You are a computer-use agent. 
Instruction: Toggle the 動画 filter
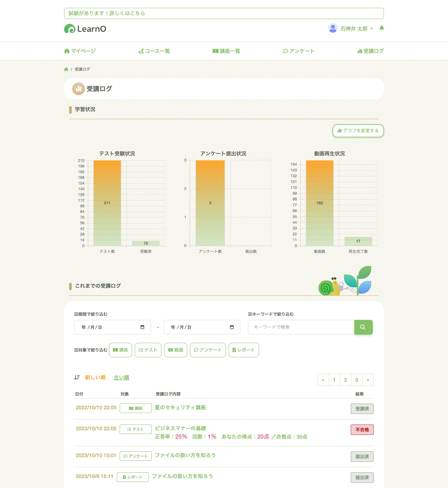click(x=176, y=350)
